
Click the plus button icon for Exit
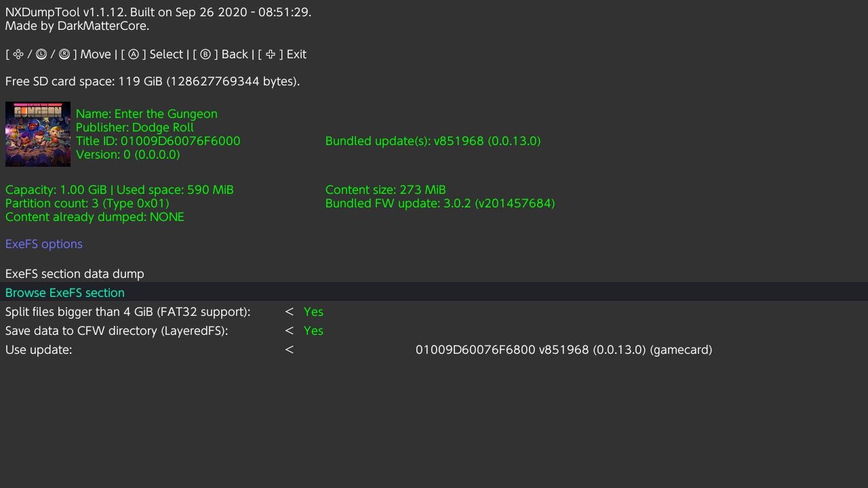[271, 54]
